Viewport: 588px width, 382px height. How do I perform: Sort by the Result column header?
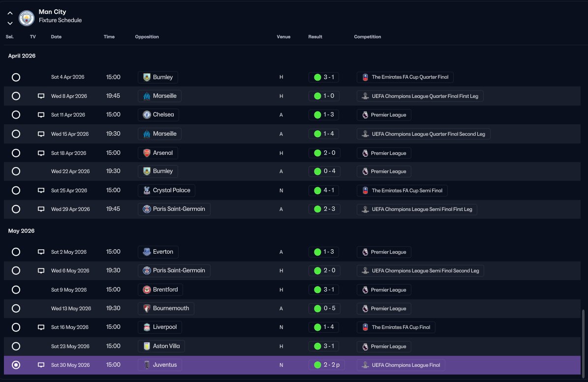tap(315, 37)
